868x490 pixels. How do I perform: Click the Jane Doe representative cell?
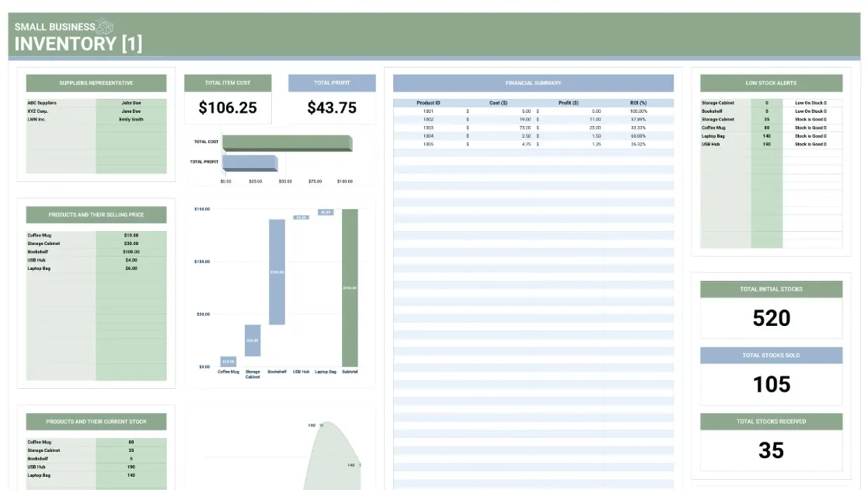coord(131,111)
